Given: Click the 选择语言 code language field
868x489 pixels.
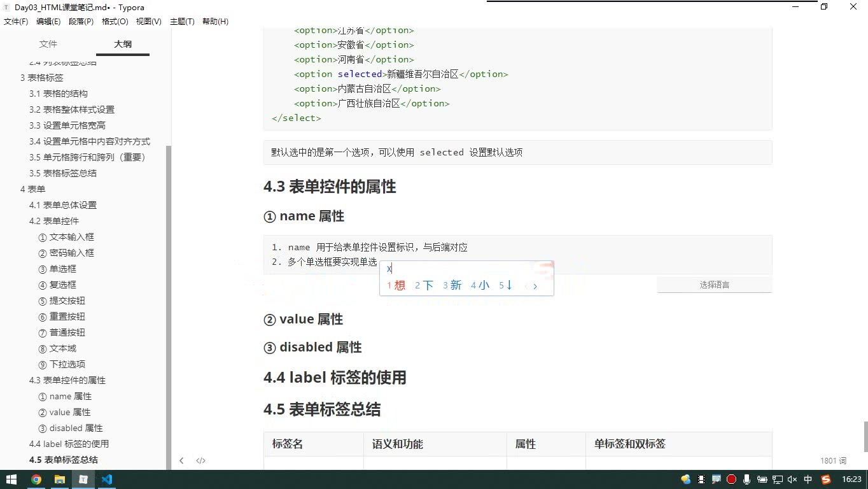Looking at the screenshot, I should click(x=714, y=285).
